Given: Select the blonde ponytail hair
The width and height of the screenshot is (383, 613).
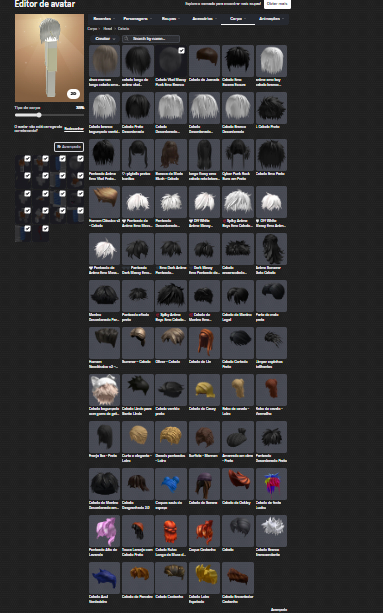Looking at the screenshot, I should point(238,390).
